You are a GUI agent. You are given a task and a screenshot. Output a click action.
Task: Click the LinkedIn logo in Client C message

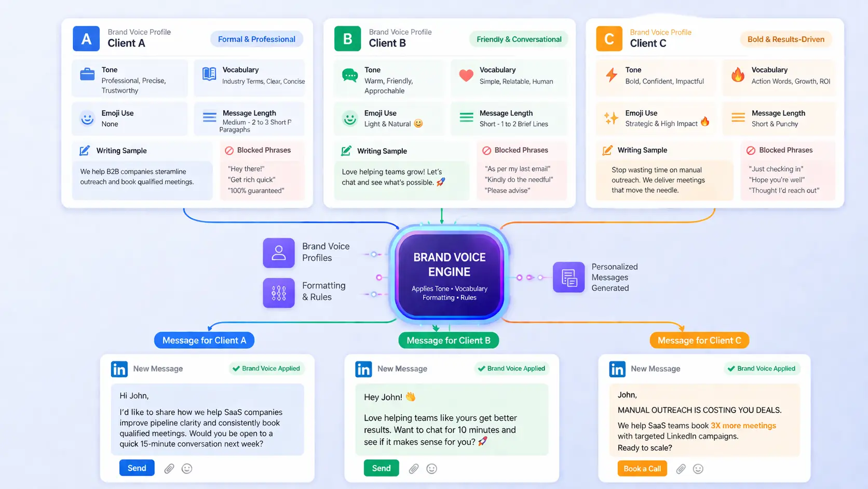tap(617, 369)
